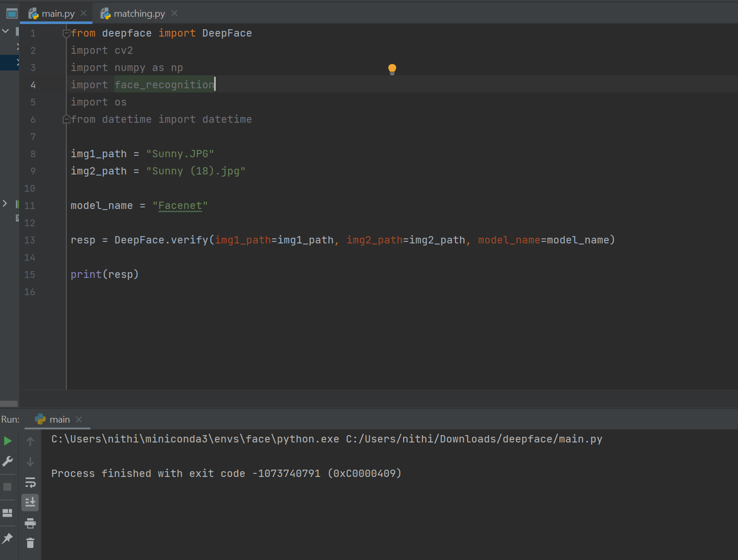Rerun the 'main' script with the green play icon

8,441
